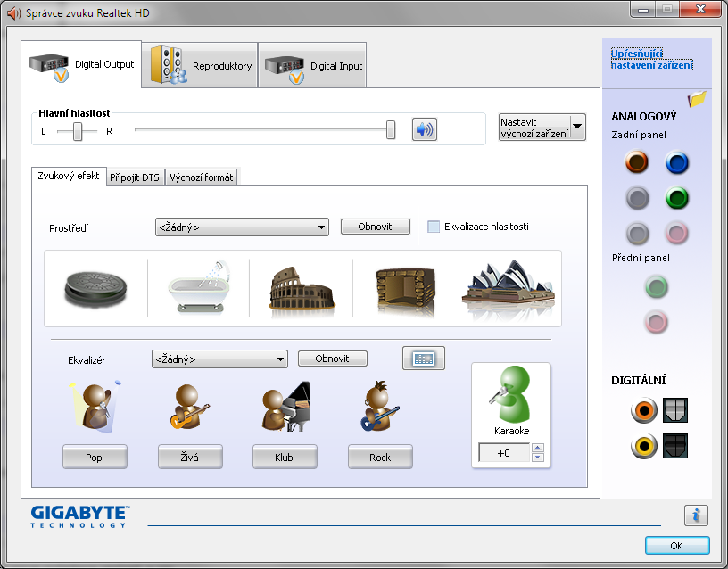Screen dimensions: 728x569
Task: Click the green Karaoke singer icon
Action: coord(509,393)
